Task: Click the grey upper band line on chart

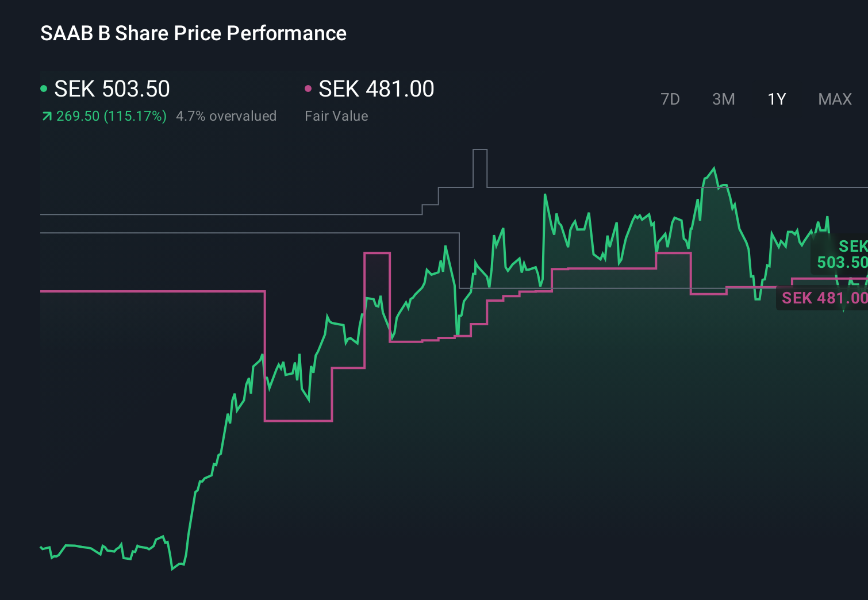Action: (x=230, y=214)
